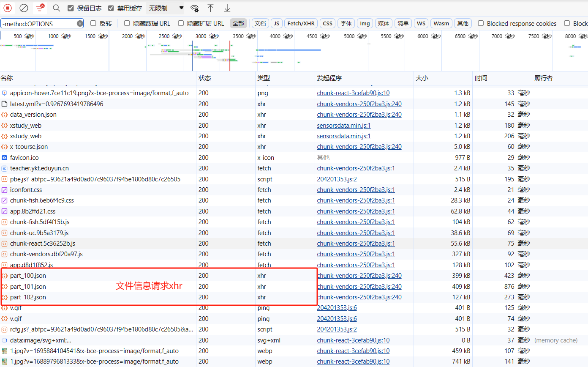The width and height of the screenshot is (588, 367).
Task: Filter by 其他 type
Action: [463, 23]
